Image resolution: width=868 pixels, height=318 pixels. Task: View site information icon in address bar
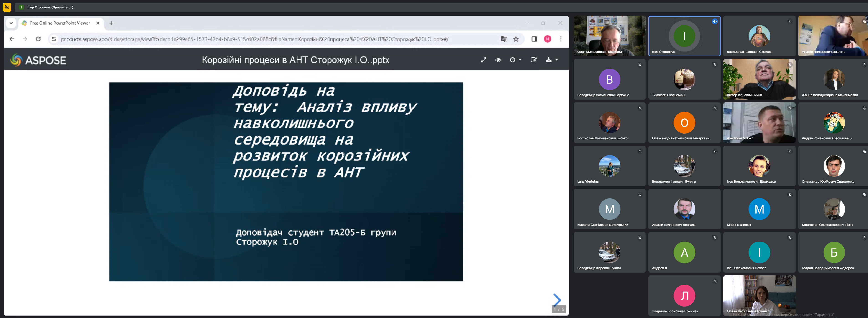pyautogui.click(x=54, y=39)
